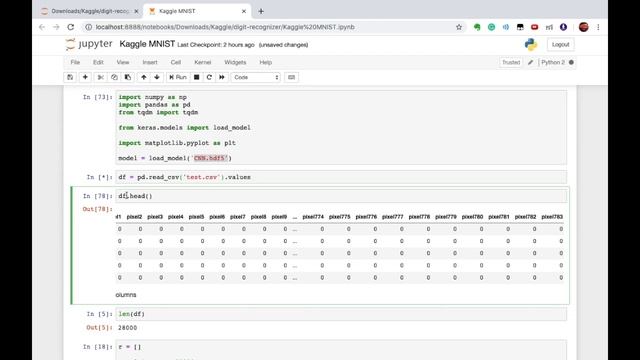The height and width of the screenshot is (360, 640).
Task: Move selected cell down arrow
Action: tap(157, 77)
